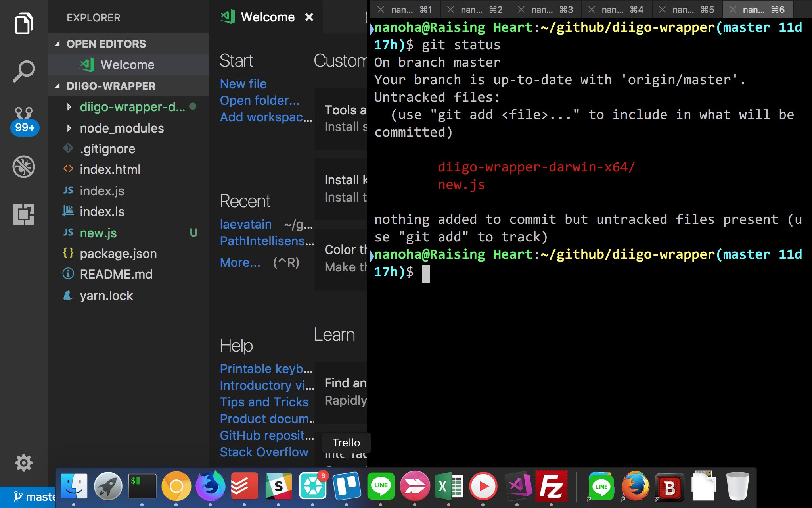Image resolution: width=812 pixels, height=508 pixels.
Task: Click the New file link
Action: pyautogui.click(x=243, y=84)
